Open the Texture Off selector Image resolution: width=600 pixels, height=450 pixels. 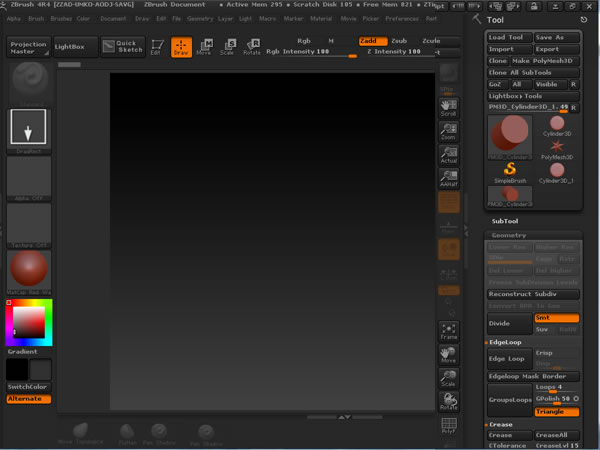(x=29, y=226)
